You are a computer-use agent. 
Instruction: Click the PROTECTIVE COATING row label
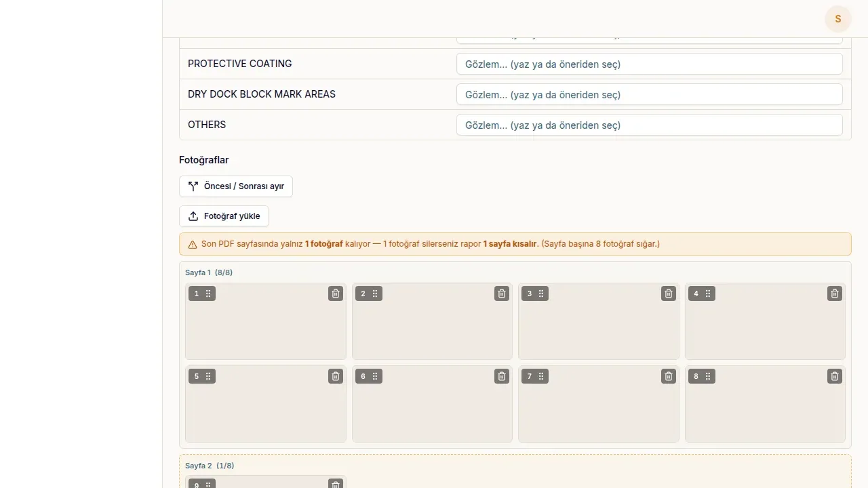(x=240, y=64)
